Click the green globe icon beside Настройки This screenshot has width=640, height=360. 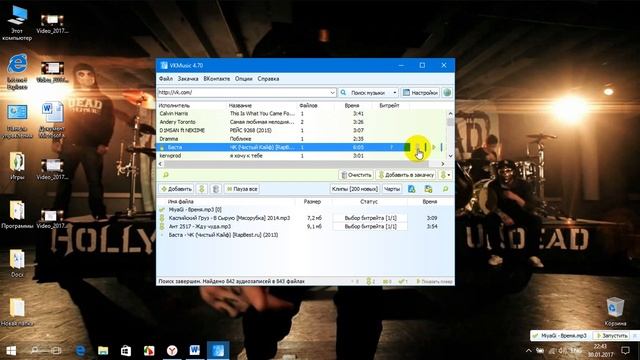coord(447,93)
